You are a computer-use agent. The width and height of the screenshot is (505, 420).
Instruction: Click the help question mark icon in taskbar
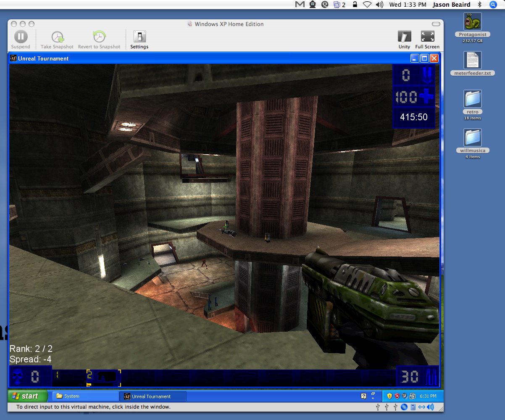pos(364,396)
